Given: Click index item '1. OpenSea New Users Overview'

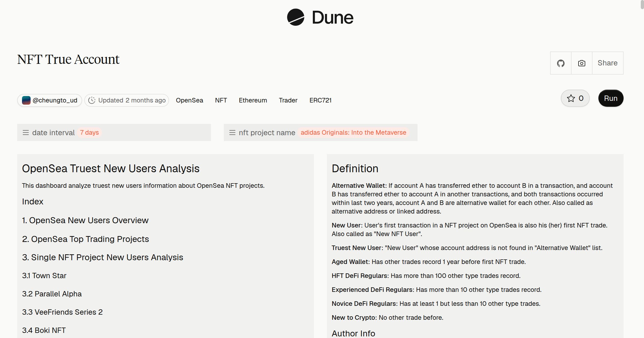Looking at the screenshot, I should point(85,220).
